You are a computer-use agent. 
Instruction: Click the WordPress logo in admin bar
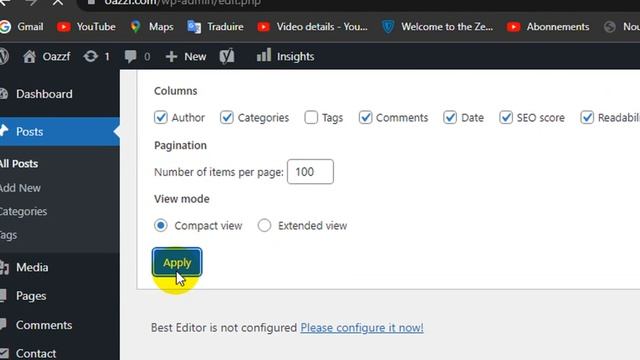click(4, 56)
